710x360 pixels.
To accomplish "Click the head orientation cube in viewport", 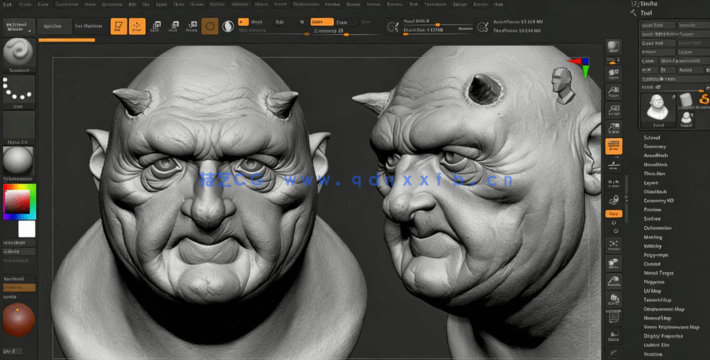I will click(562, 85).
